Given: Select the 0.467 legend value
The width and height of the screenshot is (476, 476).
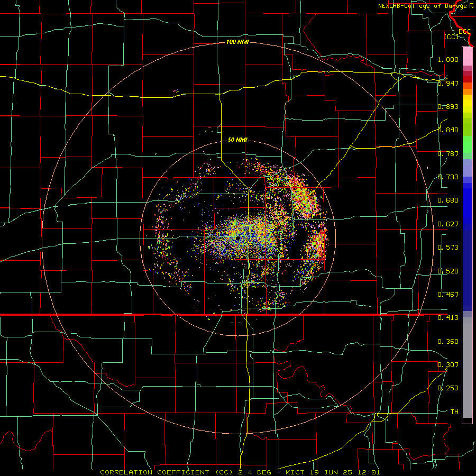Looking at the screenshot, I should click(x=448, y=295).
